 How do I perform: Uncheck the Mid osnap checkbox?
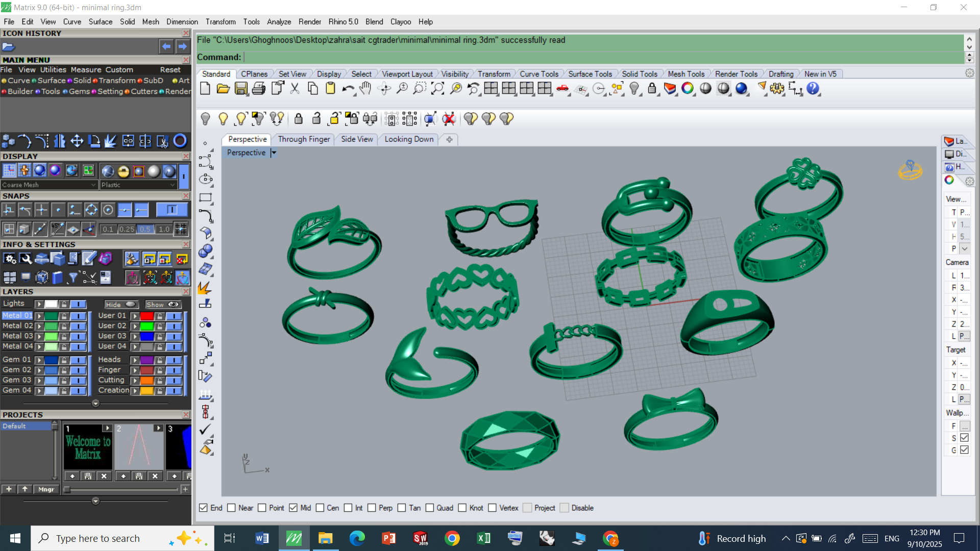[293, 508]
